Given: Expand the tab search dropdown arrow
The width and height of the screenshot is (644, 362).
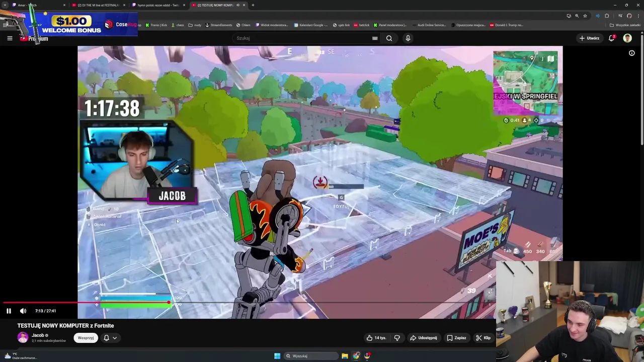Looking at the screenshot, I should [5, 5].
